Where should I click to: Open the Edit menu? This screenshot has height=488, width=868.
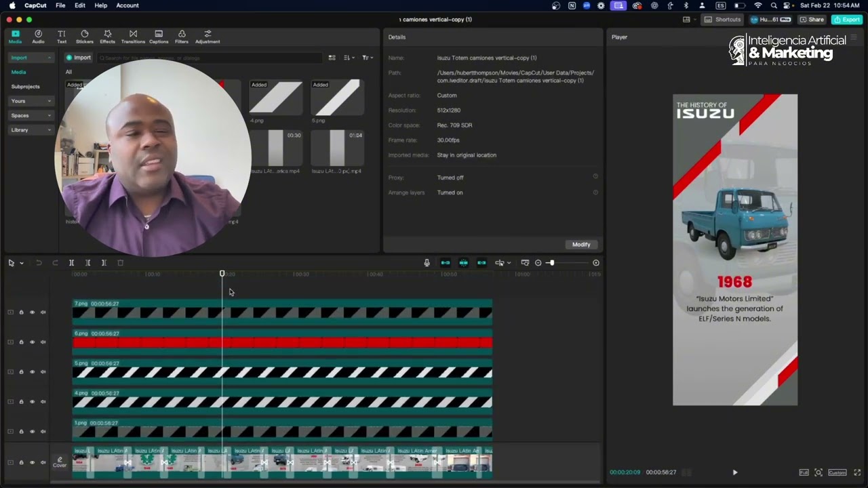pos(80,5)
